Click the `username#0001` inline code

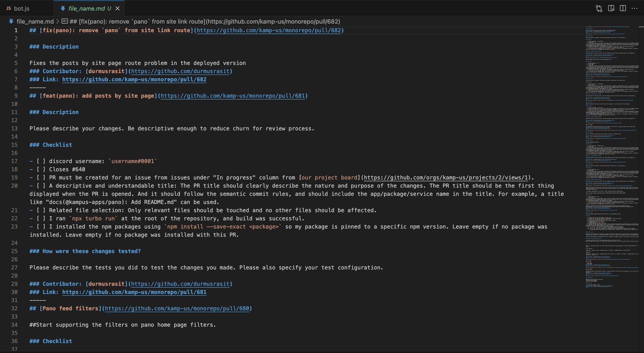[x=132, y=161]
